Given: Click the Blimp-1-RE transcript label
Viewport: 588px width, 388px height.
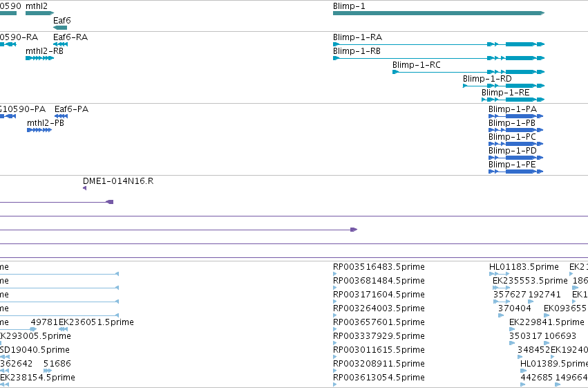Looking at the screenshot, I should tap(506, 93).
